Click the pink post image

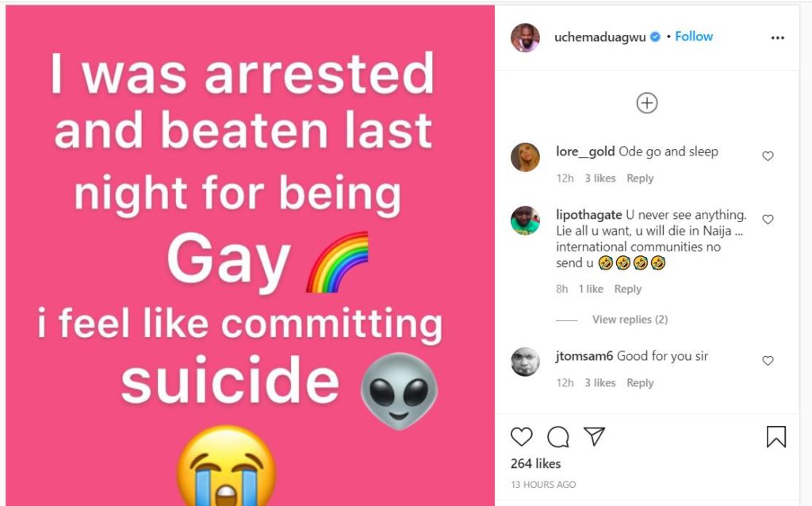[x=250, y=255]
